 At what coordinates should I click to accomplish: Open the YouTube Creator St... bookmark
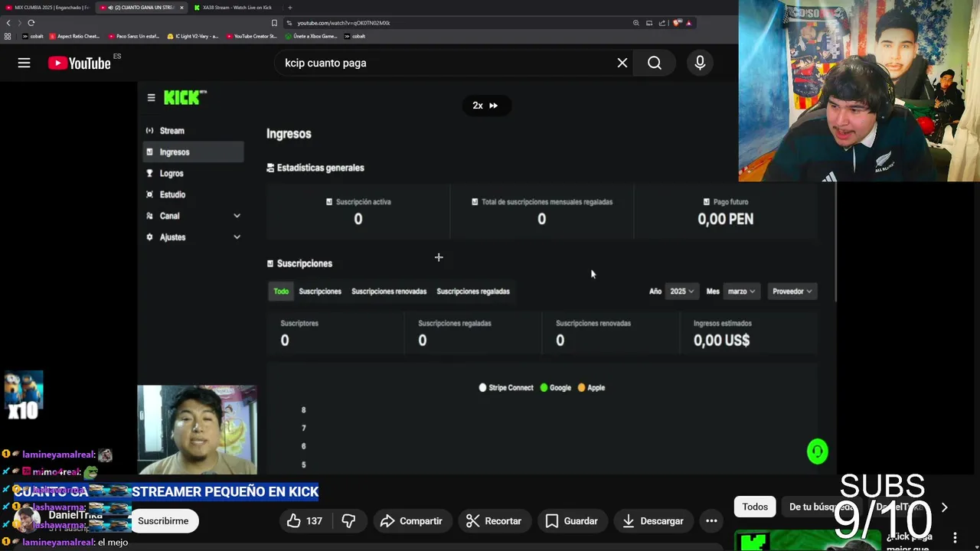251,36
